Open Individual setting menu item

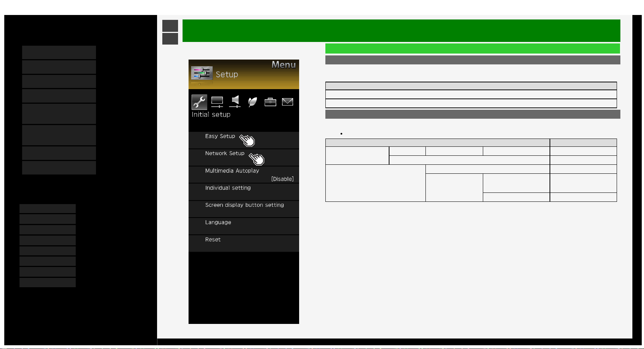[x=244, y=192]
